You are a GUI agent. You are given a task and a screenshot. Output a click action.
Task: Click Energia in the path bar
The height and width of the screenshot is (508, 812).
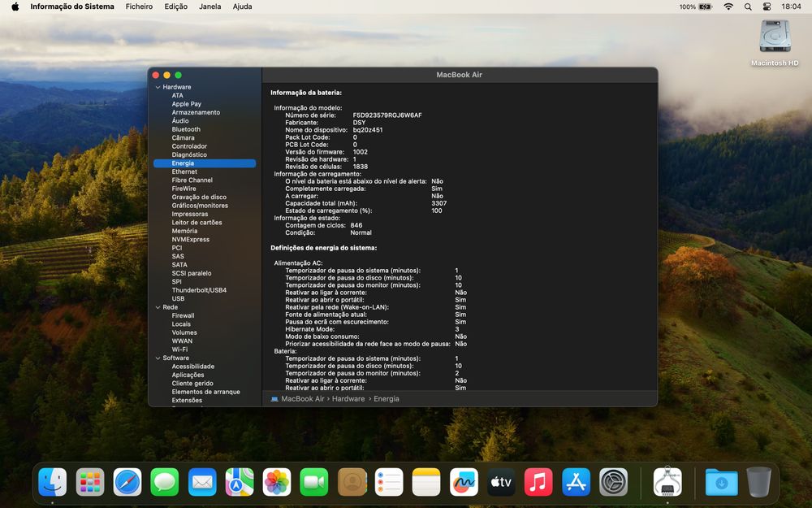(387, 398)
